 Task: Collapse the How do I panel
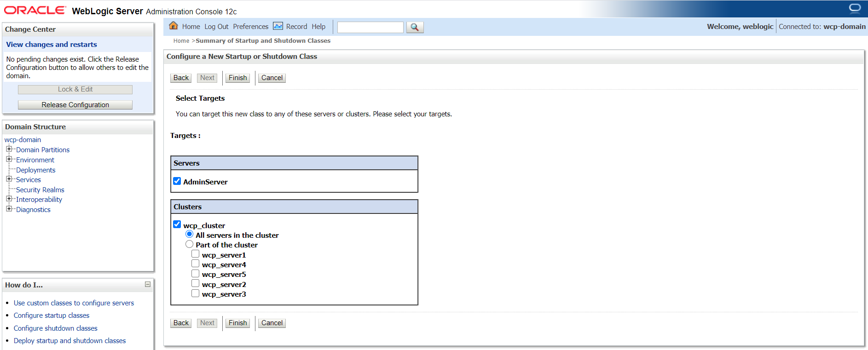(x=148, y=284)
